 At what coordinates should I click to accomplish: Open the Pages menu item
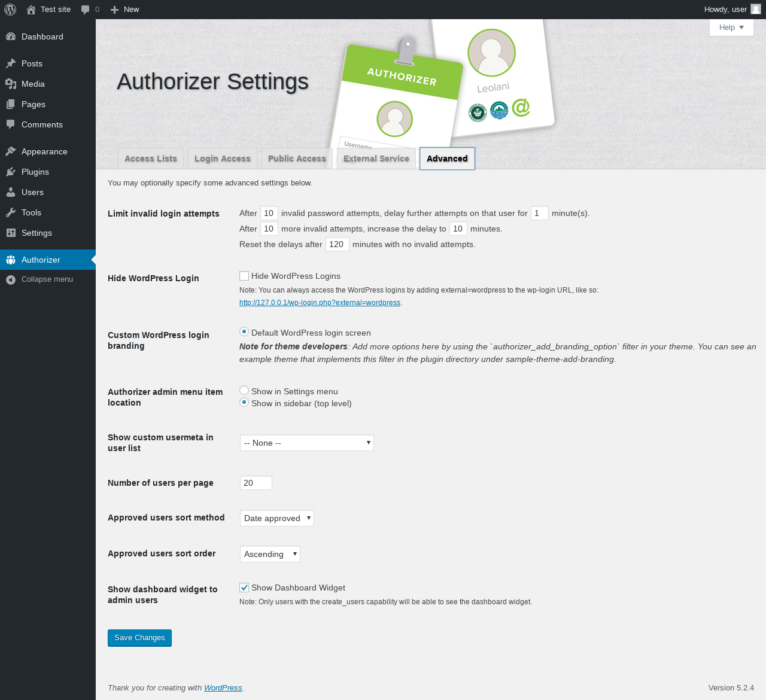click(48, 104)
